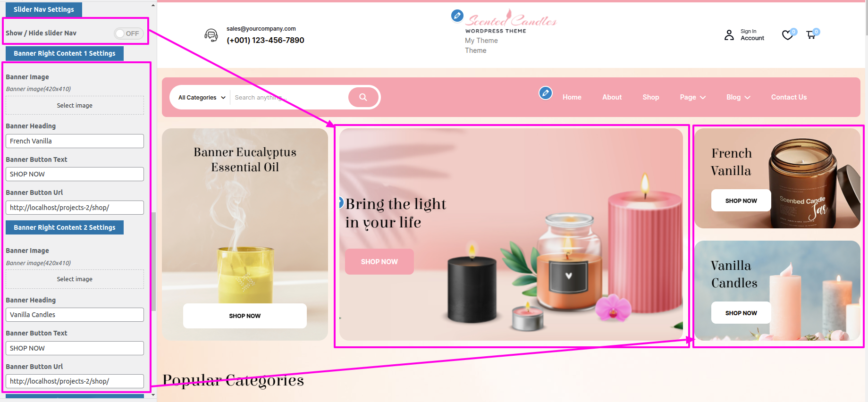Click the wishlist heart icon
Viewport: 868px width, 402px height.
click(787, 35)
